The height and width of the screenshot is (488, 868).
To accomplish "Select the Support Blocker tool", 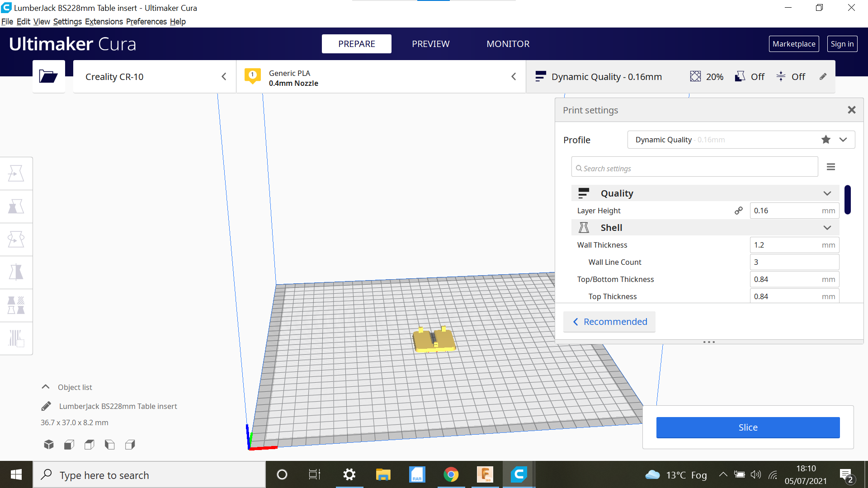I will point(16,338).
